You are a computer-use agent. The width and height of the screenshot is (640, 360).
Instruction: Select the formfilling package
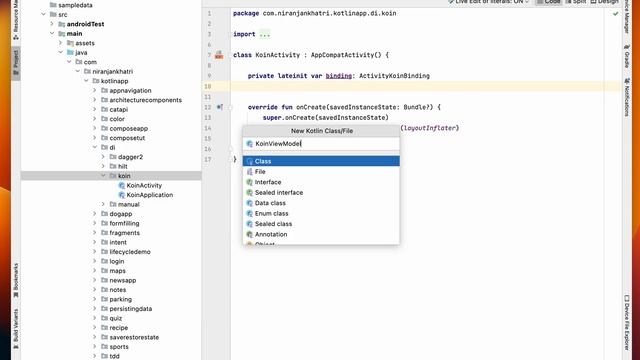(x=124, y=223)
